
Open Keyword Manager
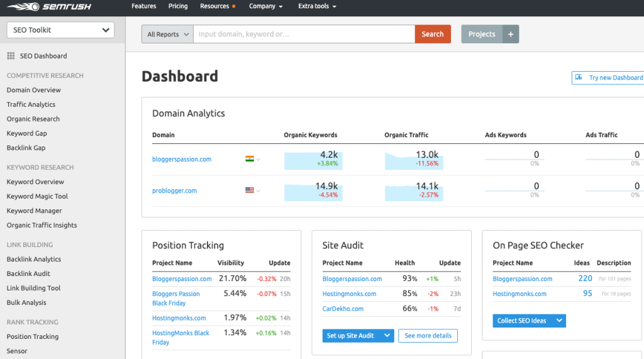point(34,210)
